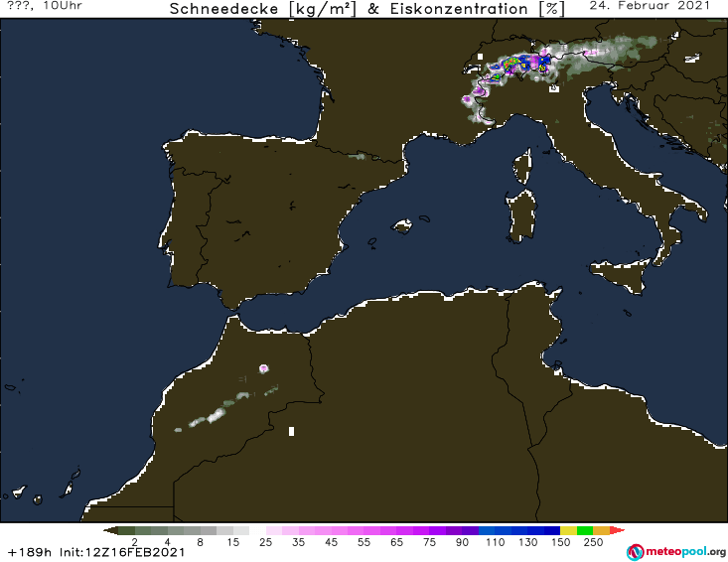Click the legend value '130'

[528, 542]
